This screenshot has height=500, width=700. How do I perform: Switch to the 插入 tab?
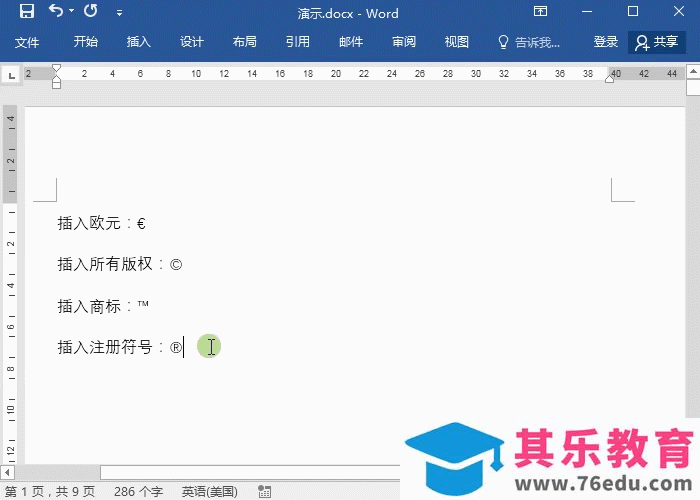pos(138,42)
